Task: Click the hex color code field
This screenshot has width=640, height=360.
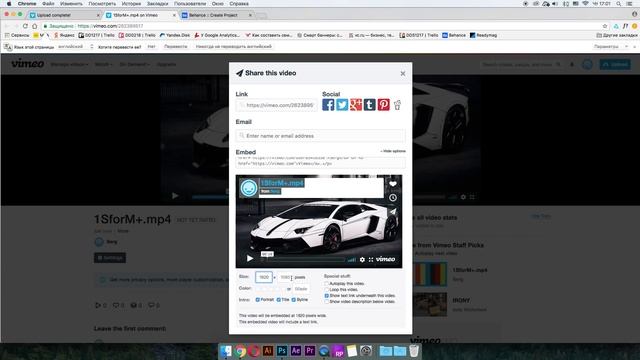Action: pyautogui.click(x=301, y=289)
